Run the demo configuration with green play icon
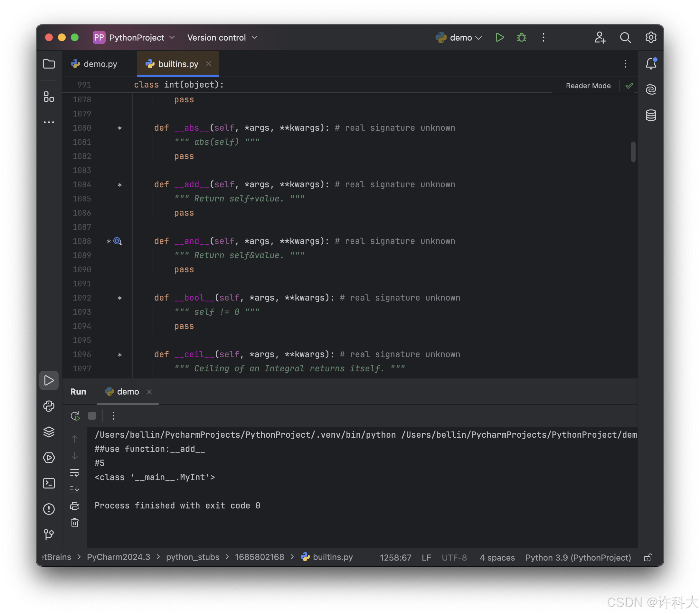The image size is (700, 614). click(499, 37)
